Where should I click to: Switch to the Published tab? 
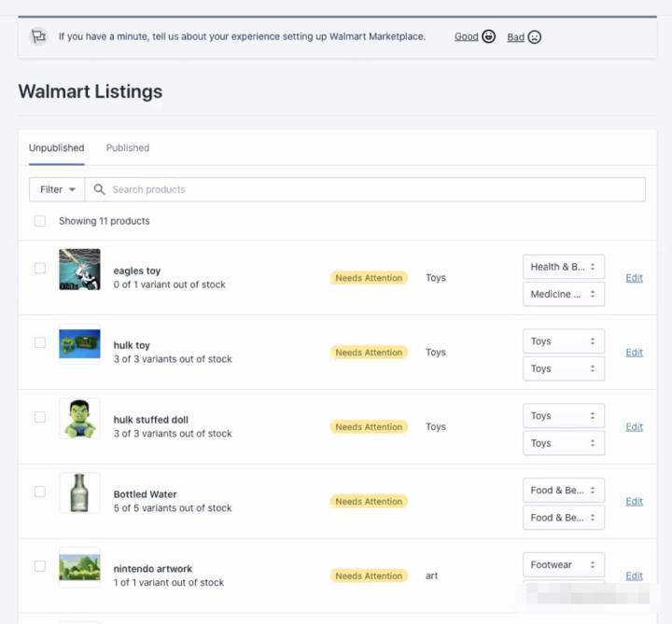[128, 147]
